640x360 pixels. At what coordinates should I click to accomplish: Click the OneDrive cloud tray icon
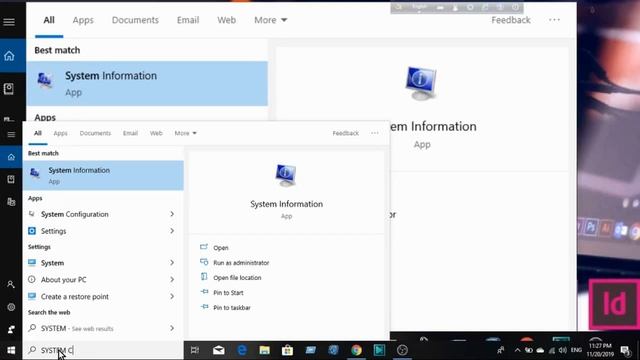(540, 350)
